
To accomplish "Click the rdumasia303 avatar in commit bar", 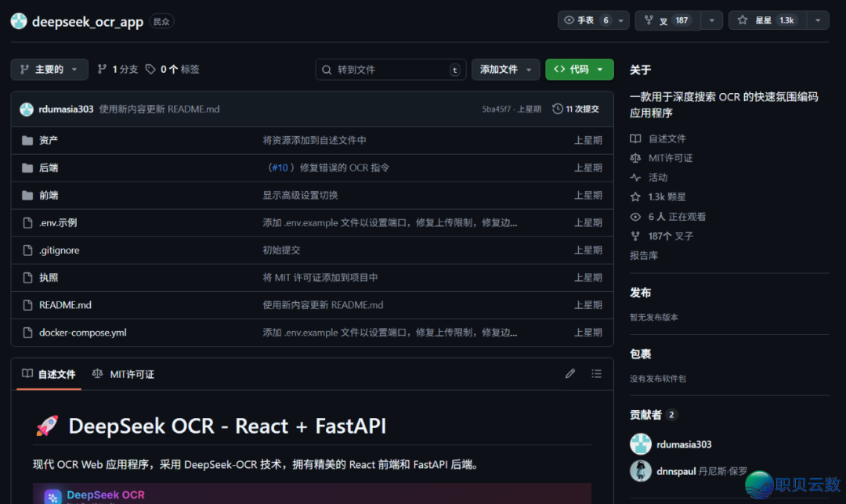I will tap(26, 109).
